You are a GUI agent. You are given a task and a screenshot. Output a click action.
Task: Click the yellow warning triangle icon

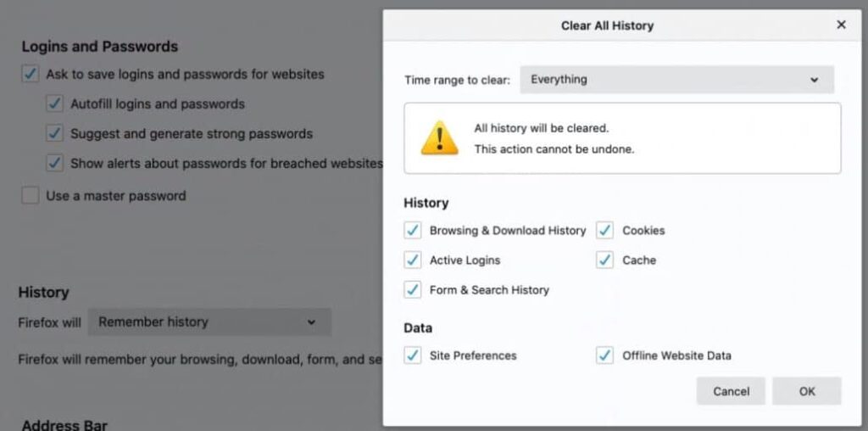pos(439,137)
